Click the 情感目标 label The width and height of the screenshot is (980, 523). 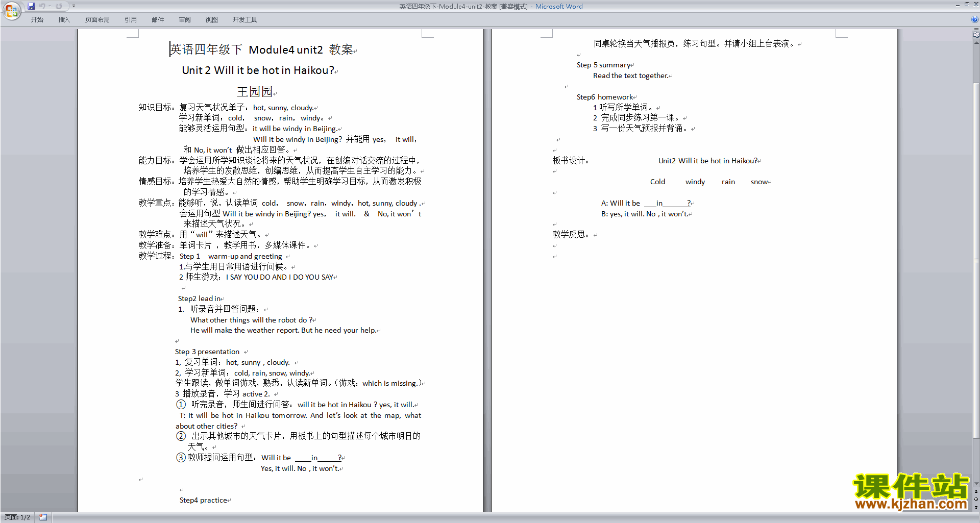point(155,181)
